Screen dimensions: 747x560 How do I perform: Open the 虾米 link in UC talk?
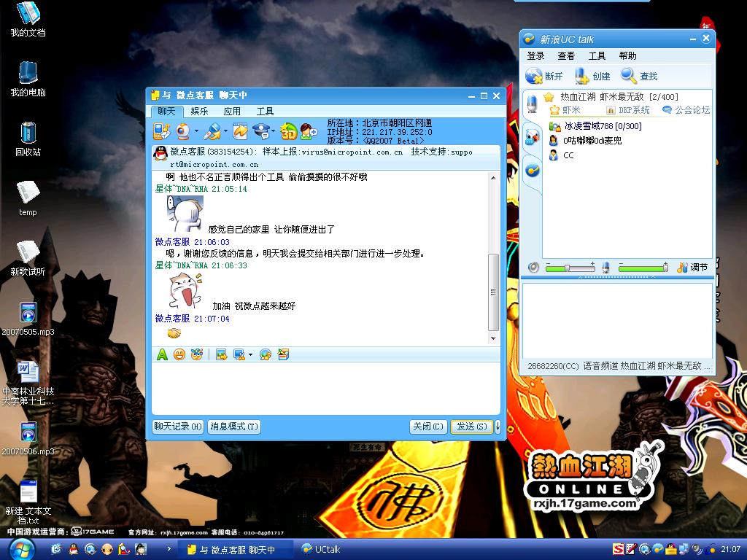pyautogui.click(x=565, y=110)
